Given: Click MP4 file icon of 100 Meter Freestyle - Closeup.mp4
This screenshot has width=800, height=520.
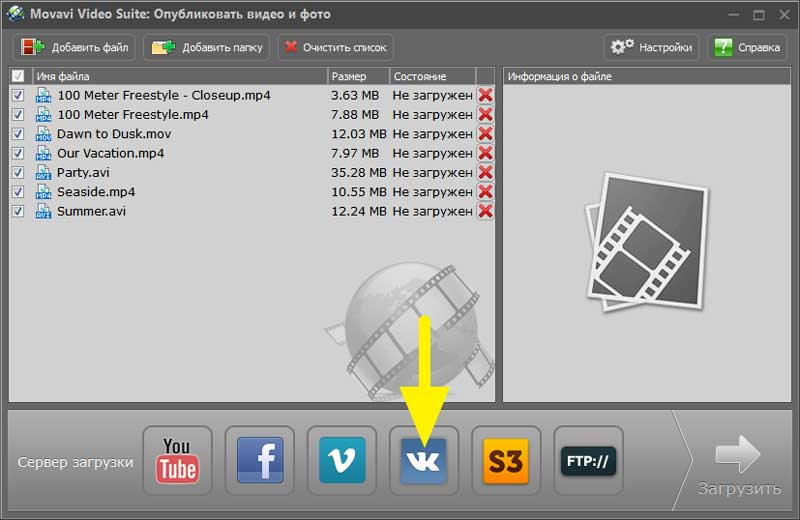Looking at the screenshot, I should 43,95.
